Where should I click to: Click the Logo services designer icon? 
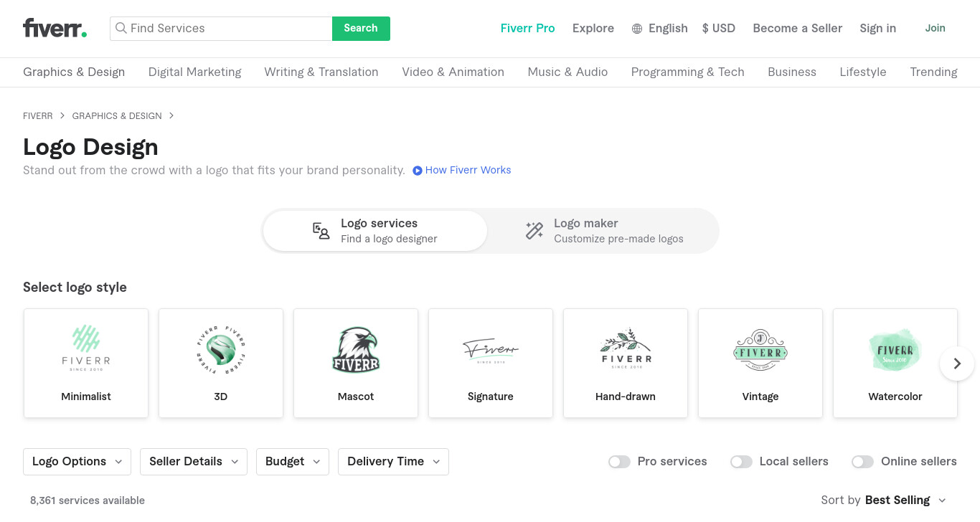tap(321, 231)
